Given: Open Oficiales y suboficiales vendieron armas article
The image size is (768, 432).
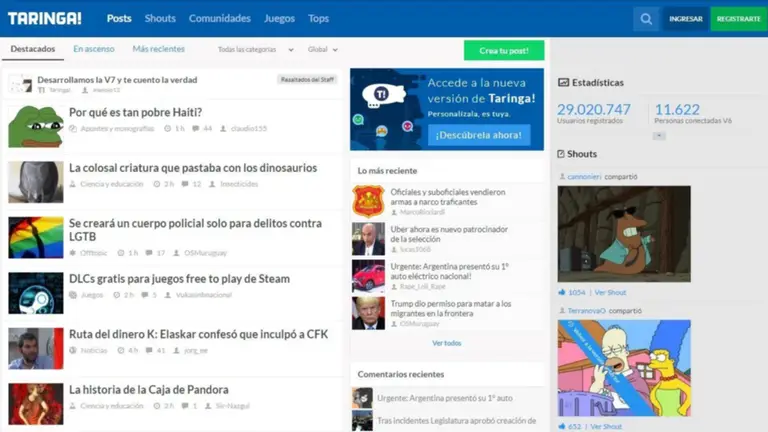Looking at the screenshot, I should pos(448,197).
